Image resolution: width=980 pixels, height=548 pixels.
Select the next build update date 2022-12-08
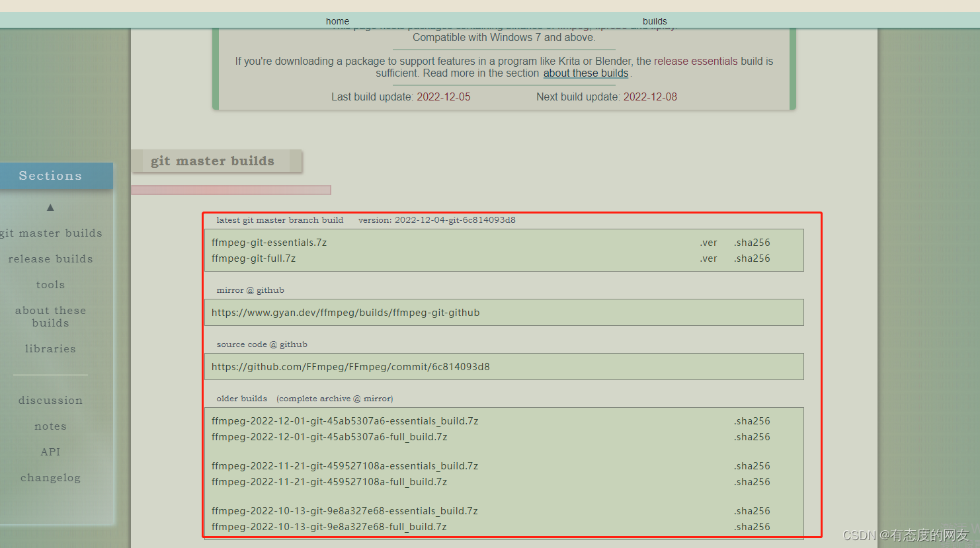pyautogui.click(x=650, y=97)
